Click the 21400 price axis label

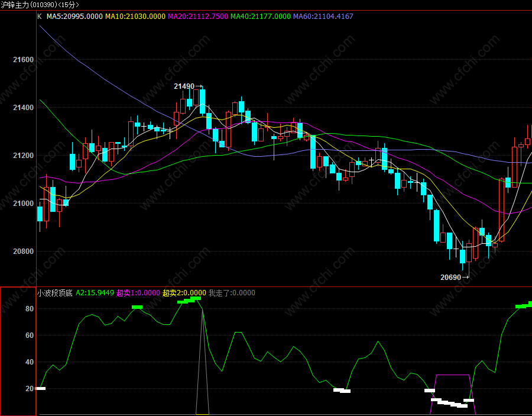coord(24,108)
